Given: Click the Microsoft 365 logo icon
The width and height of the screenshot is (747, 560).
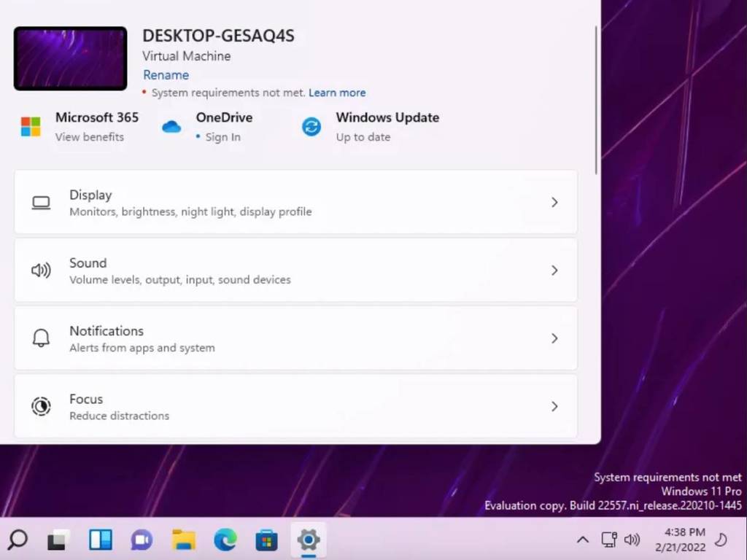Looking at the screenshot, I should 31,127.
